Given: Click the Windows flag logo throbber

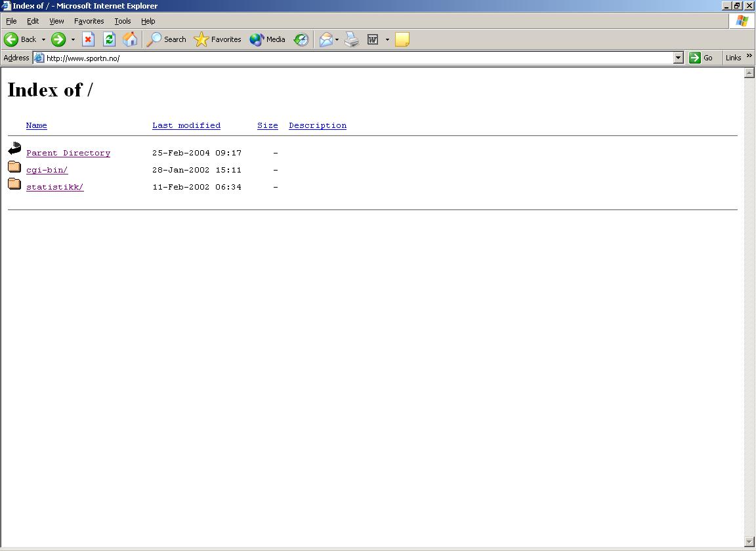Looking at the screenshot, I should tap(742, 21).
